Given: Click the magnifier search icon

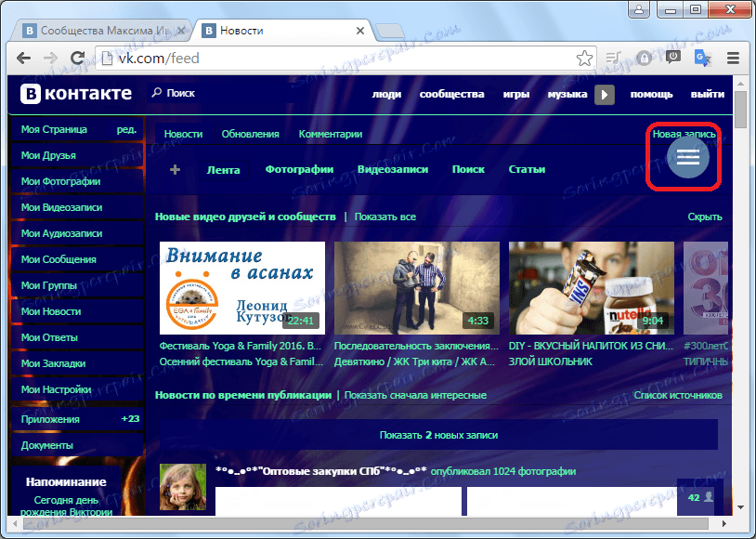Looking at the screenshot, I should [x=156, y=92].
